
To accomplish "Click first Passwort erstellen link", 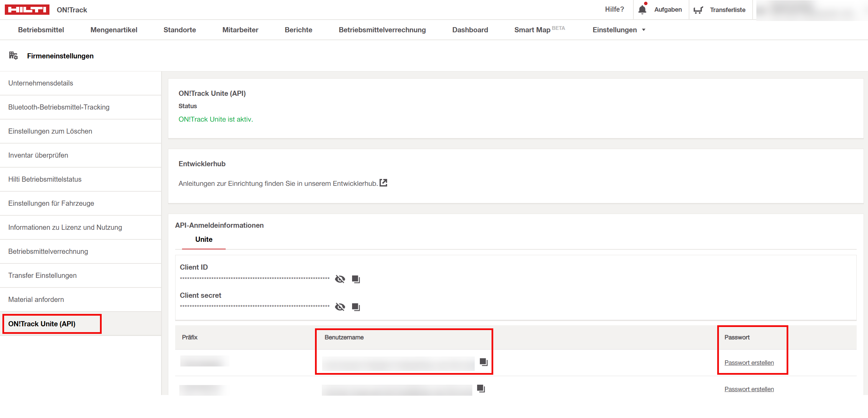I will tap(749, 363).
